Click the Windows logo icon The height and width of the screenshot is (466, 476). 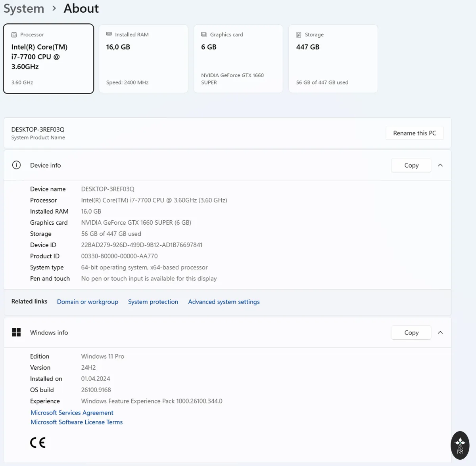point(16,332)
